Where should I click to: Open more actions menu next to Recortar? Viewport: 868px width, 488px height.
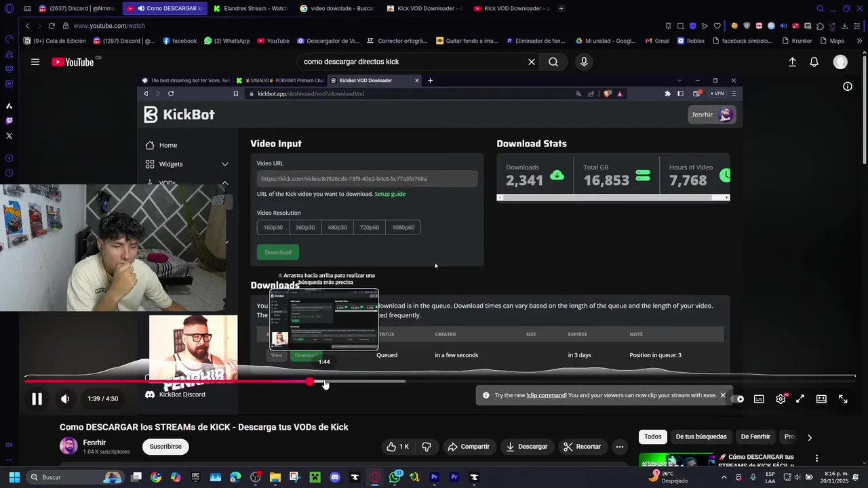(x=619, y=447)
